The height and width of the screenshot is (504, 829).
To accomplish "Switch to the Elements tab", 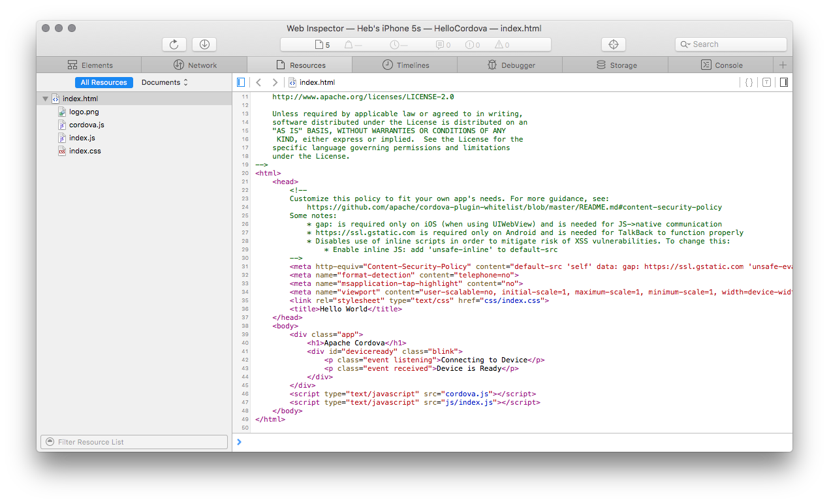I will point(89,65).
